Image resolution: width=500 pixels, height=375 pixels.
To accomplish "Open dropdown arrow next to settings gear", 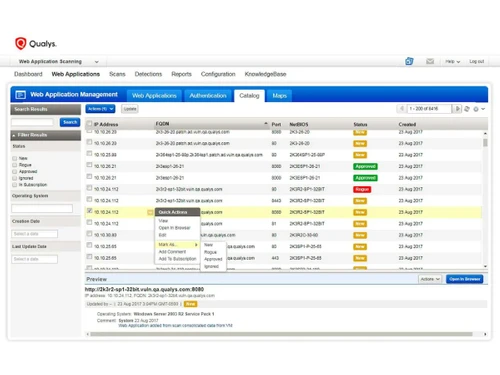I will pos(483,109).
